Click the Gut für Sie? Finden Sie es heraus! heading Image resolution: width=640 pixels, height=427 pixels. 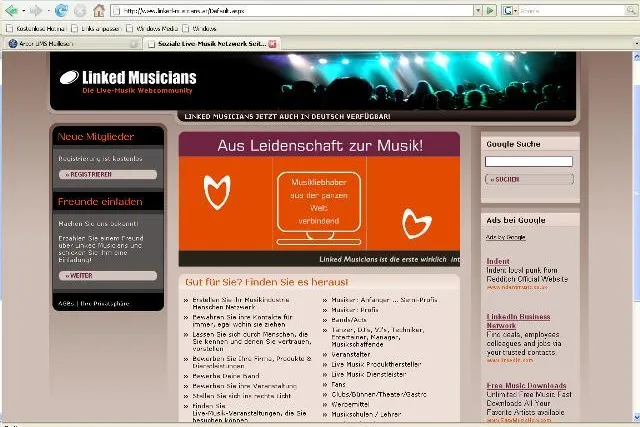click(267, 282)
